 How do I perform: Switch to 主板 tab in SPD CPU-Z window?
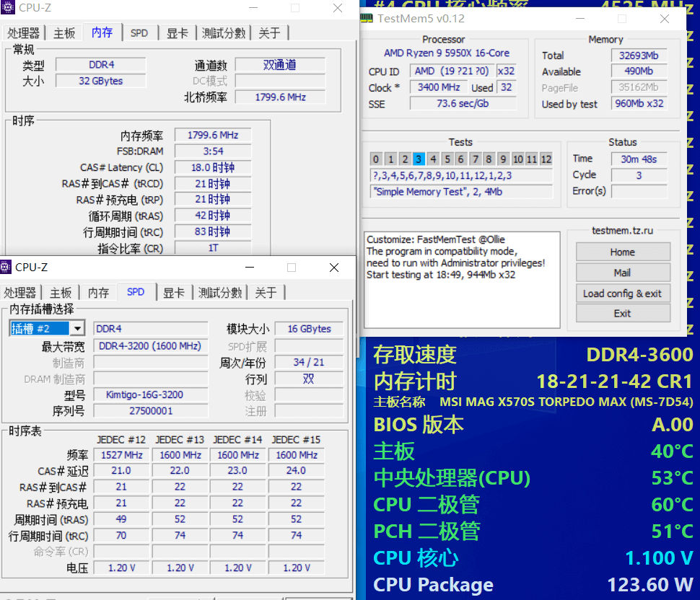click(61, 293)
